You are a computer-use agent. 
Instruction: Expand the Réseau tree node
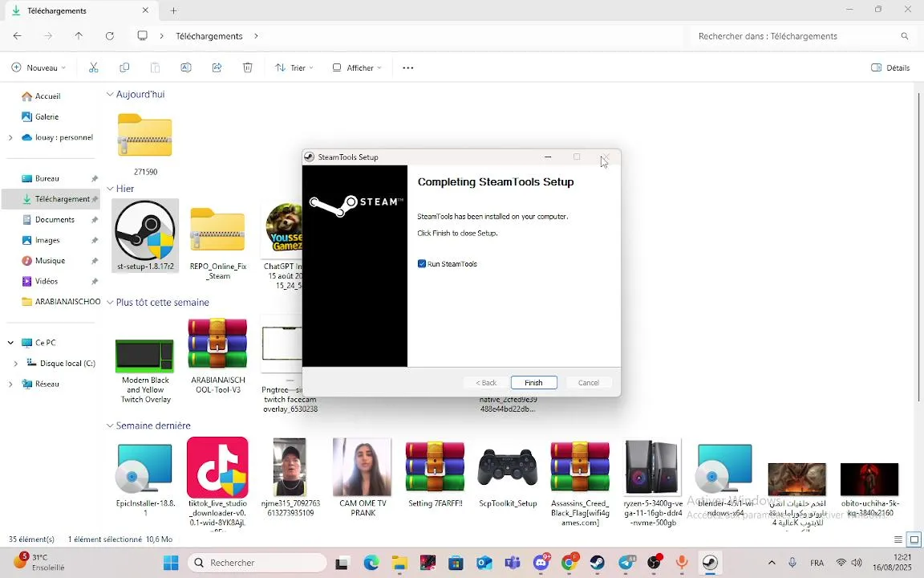pos(10,384)
